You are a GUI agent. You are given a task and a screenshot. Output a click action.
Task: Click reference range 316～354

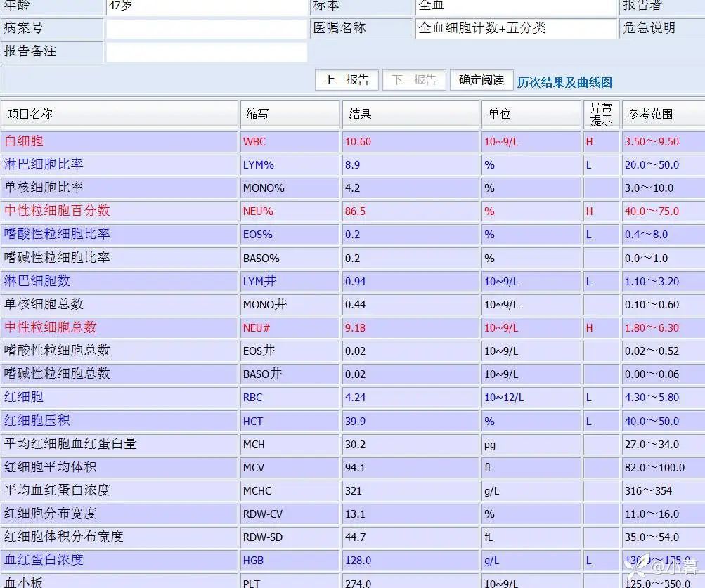pyautogui.click(x=648, y=491)
